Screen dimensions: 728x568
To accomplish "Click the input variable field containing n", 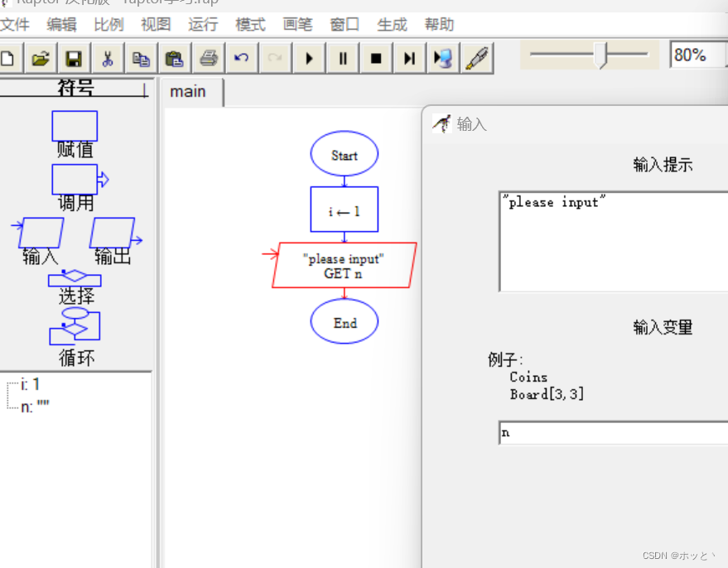I will point(614,432).
